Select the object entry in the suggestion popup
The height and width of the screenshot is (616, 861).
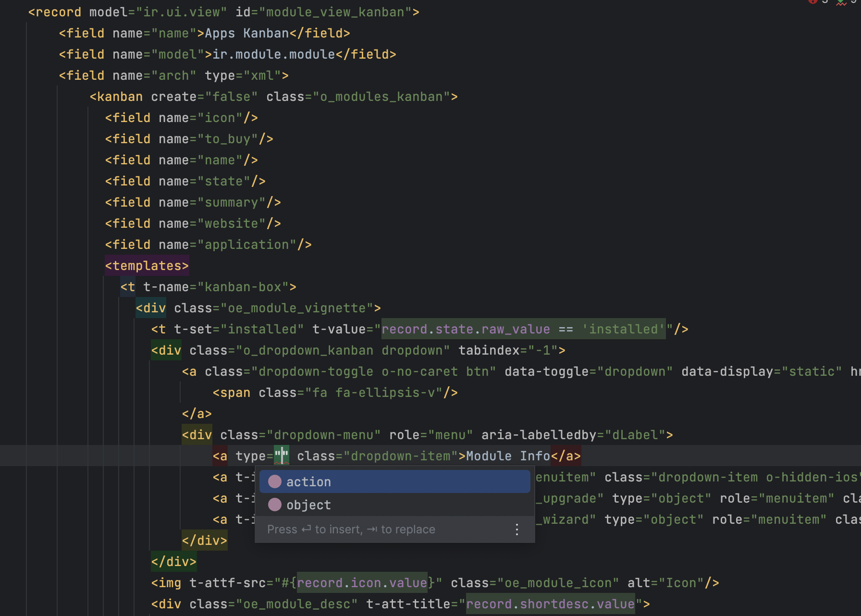[307, 505]
